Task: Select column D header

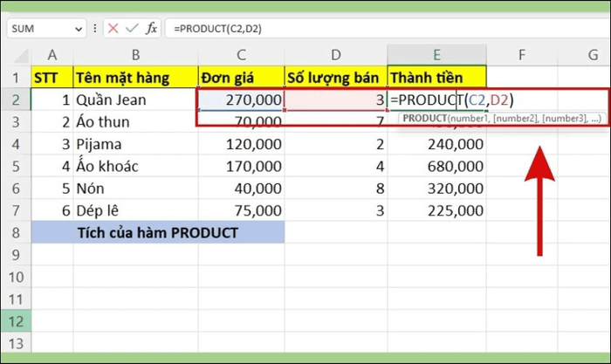Action: point(336,55)
